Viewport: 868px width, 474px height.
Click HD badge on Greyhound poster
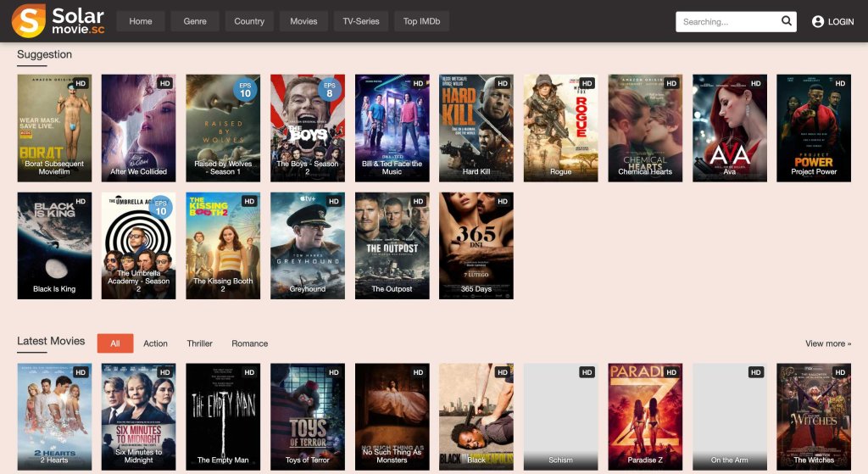[x=334, y=202]
